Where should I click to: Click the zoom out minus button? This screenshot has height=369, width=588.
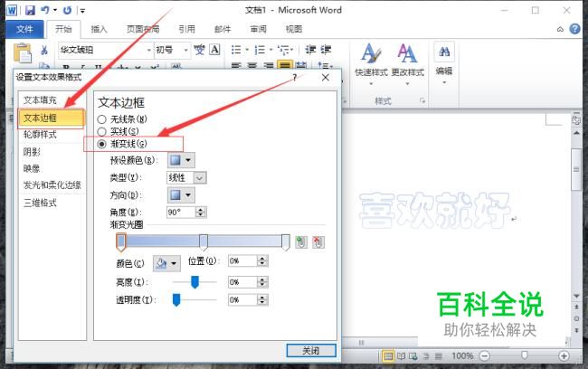point(485,355)
